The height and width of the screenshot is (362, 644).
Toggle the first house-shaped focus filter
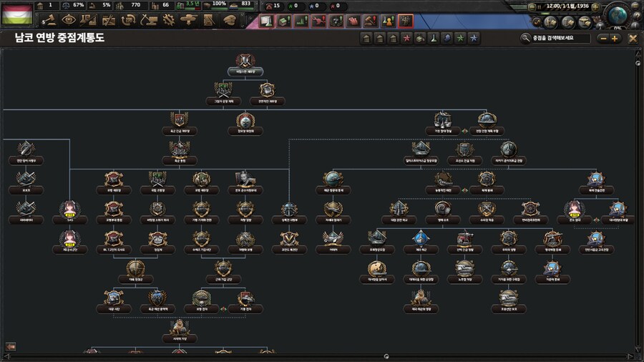click(367, 38)
